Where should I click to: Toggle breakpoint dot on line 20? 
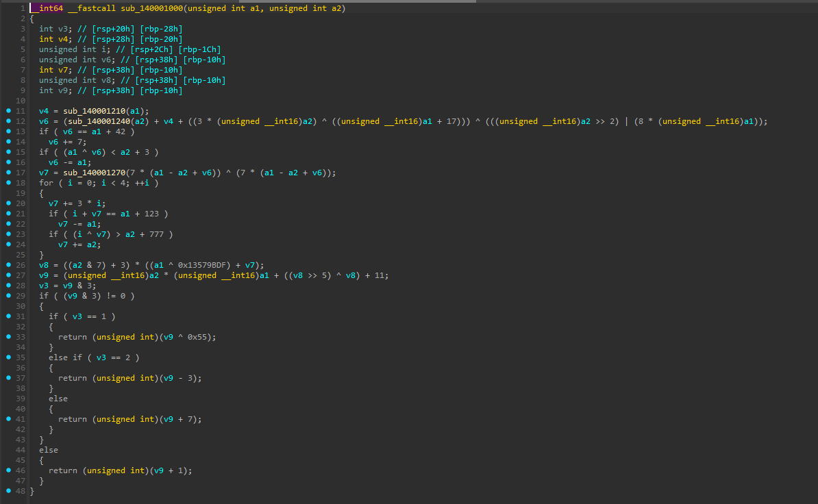[x=8, y=203]
